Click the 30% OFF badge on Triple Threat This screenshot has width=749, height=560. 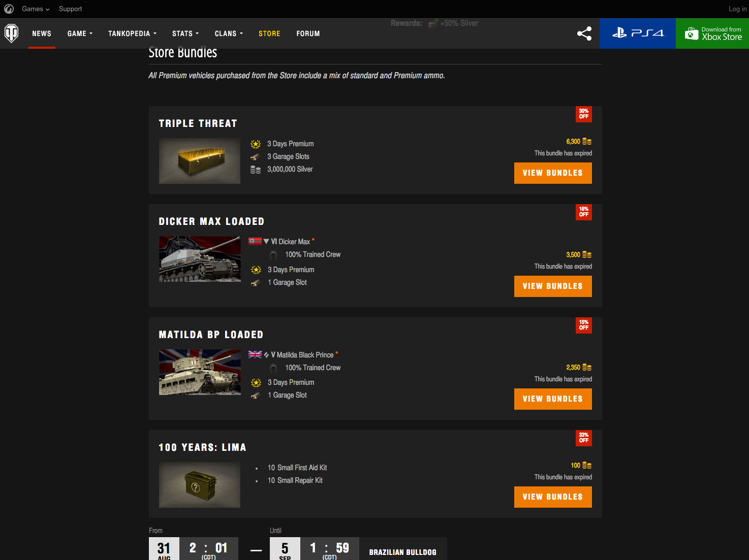click(x=584, y=114)
